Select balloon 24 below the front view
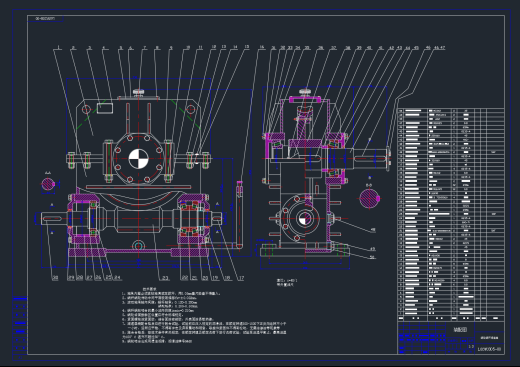The width and height of the screenshot is (520, 367). coord(117,277)
